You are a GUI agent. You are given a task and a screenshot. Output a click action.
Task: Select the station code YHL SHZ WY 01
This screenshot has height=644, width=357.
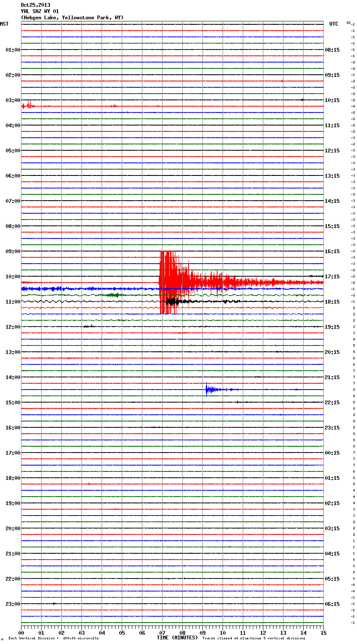pyautogui.click(x=39, y=11)
